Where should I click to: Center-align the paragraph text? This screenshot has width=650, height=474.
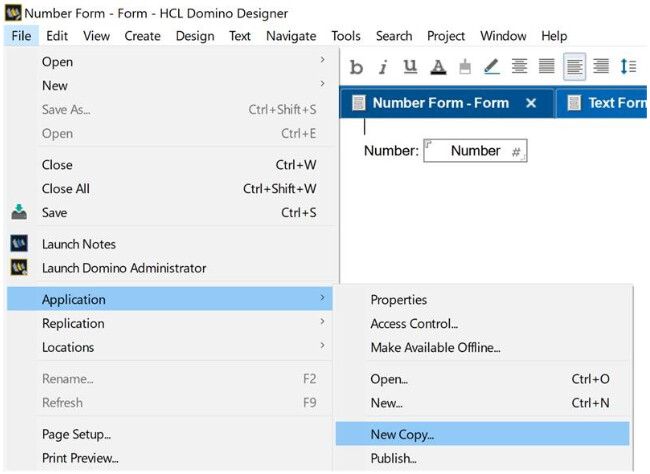519,66
